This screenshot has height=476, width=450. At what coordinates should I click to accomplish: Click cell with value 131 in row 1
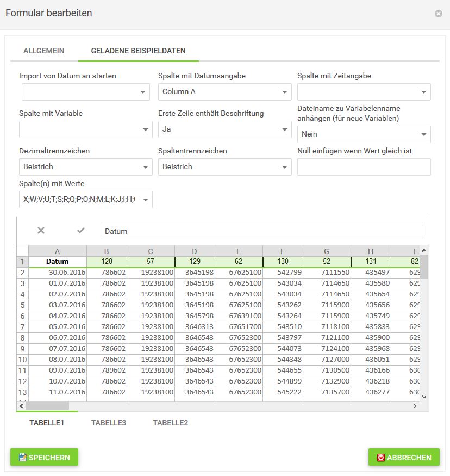[371, 262]
